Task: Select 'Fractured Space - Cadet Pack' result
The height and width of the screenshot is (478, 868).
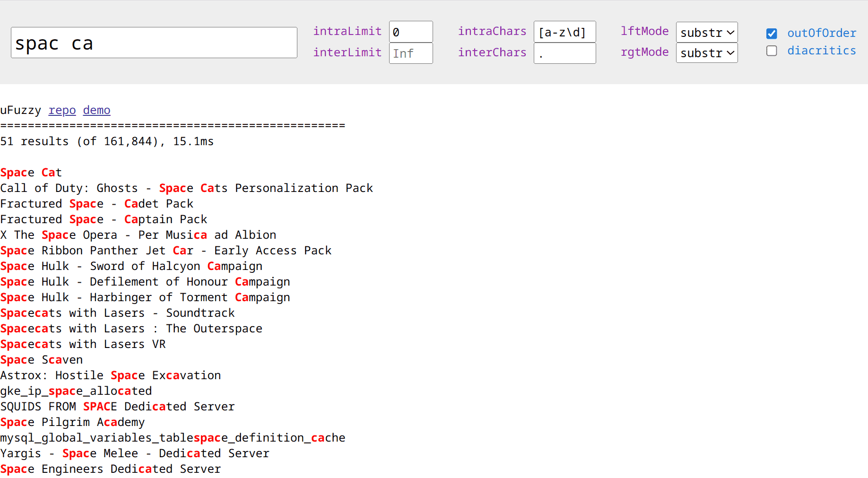Action: coord(97,204)
